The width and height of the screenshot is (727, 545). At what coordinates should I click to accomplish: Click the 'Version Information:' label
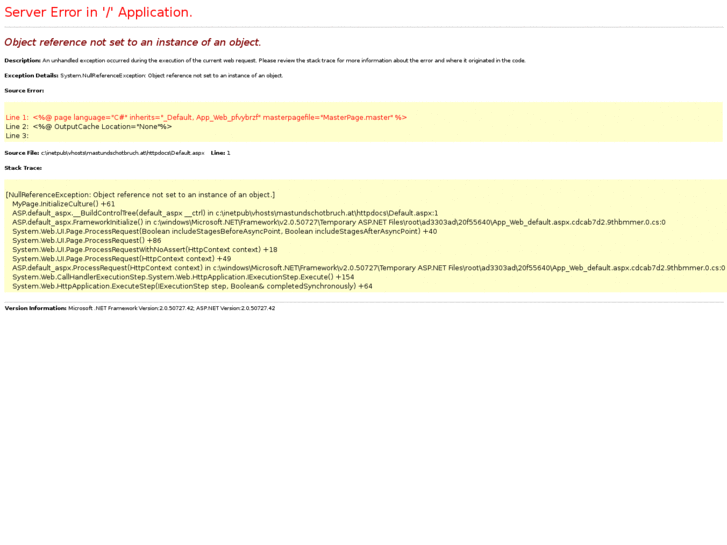click(x=36, y=308)
